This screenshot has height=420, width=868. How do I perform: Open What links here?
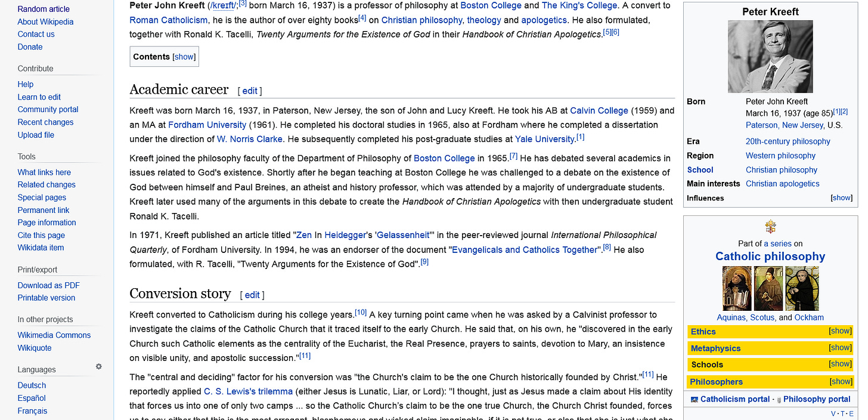[x=44, y=172]
